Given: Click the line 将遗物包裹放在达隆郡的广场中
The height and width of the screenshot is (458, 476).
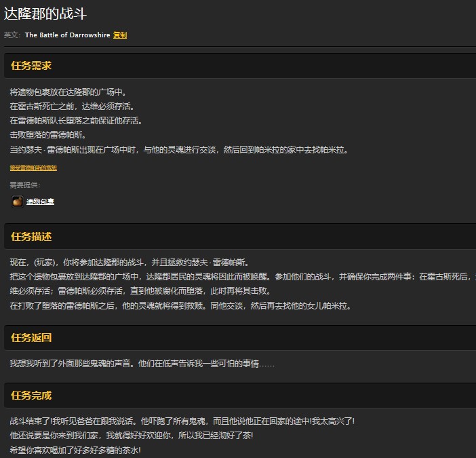Looking at the screenshot, I should pos(68,92).
